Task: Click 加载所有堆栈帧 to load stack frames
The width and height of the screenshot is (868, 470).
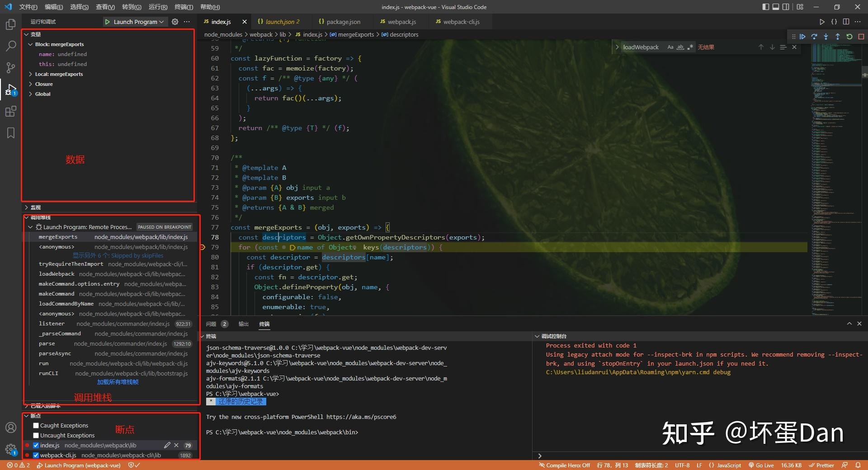Action: (118, 382)
